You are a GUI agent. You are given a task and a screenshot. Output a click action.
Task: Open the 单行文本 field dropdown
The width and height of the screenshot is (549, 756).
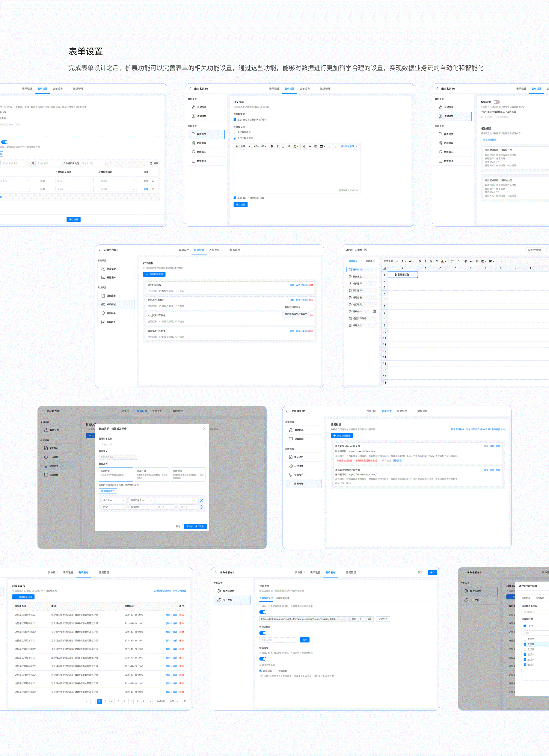point(114,500)
